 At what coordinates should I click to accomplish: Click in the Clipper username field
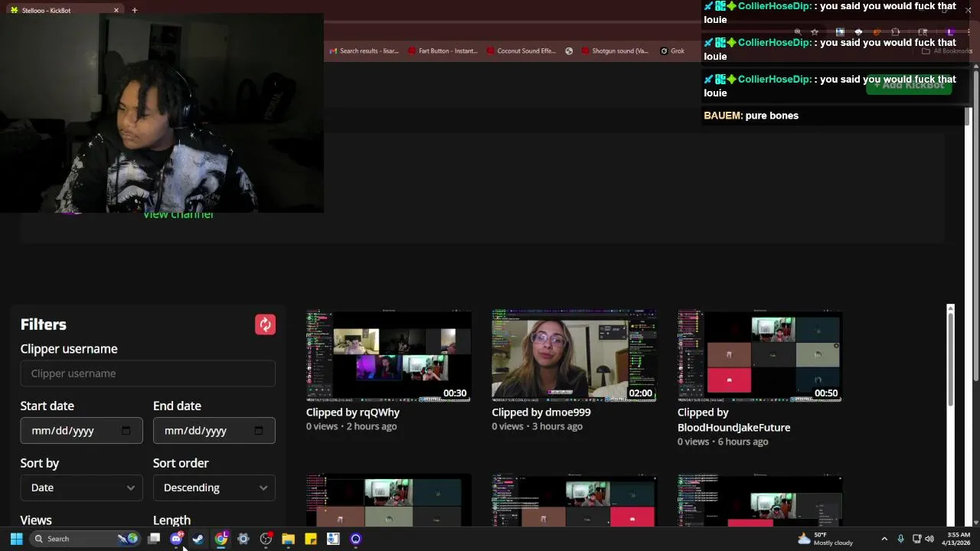148,373
